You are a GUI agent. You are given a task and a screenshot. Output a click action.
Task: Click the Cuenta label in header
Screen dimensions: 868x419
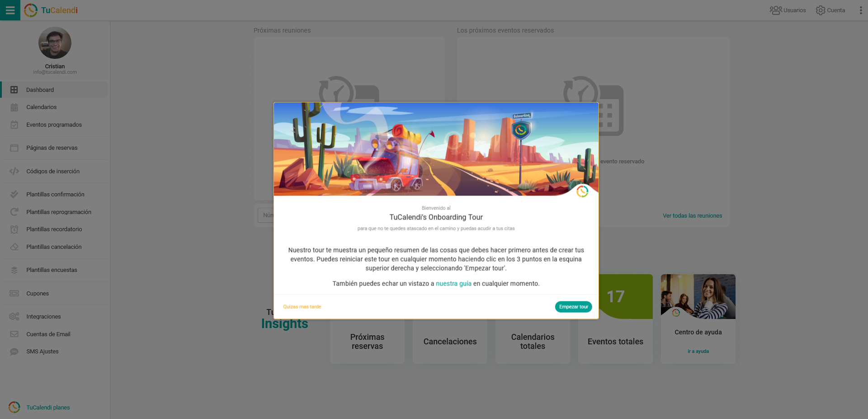coord(836,10)
